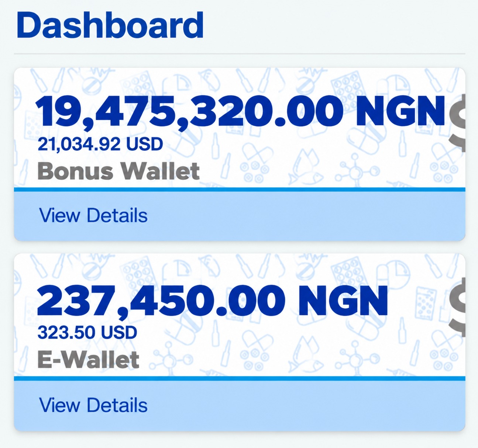Click the 21,034.92 USD amount
This screenshot has height=448, width=478.
[100, 144]
